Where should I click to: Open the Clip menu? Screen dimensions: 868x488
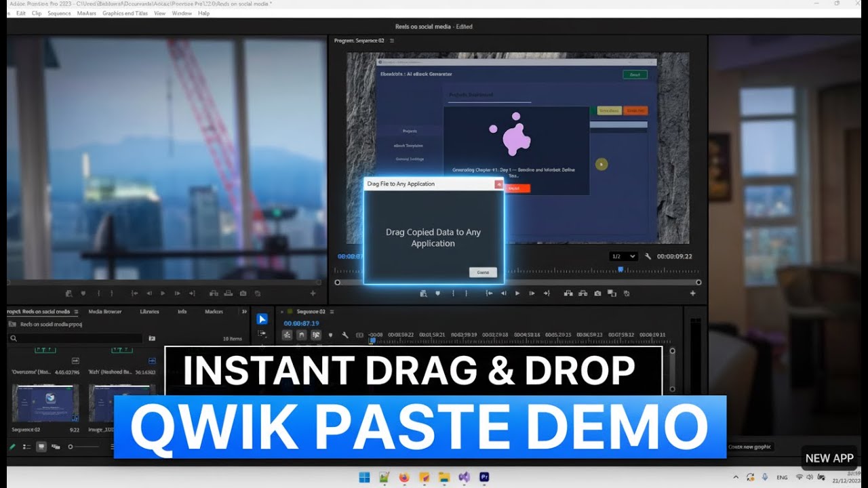coord(37,13)
